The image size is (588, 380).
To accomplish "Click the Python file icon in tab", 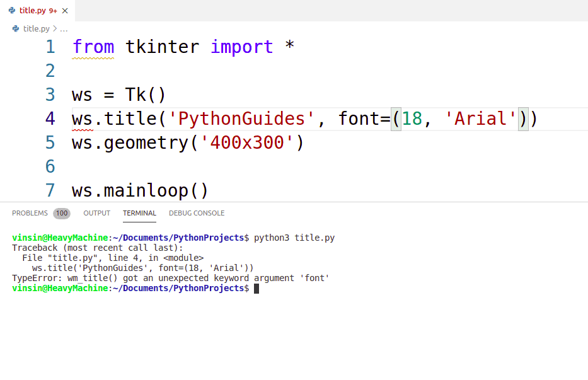I will pyautogui.click(x=12, y=11).
